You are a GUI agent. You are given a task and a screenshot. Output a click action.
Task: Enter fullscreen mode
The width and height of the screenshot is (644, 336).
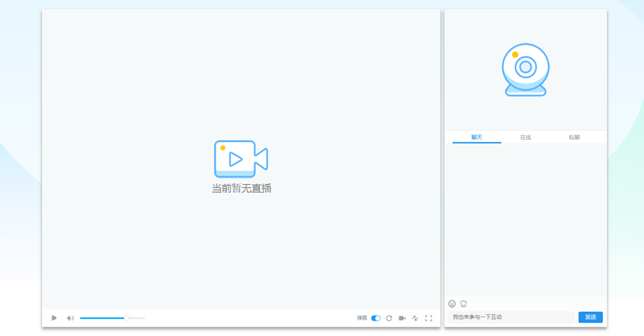(x=429, y=318)
